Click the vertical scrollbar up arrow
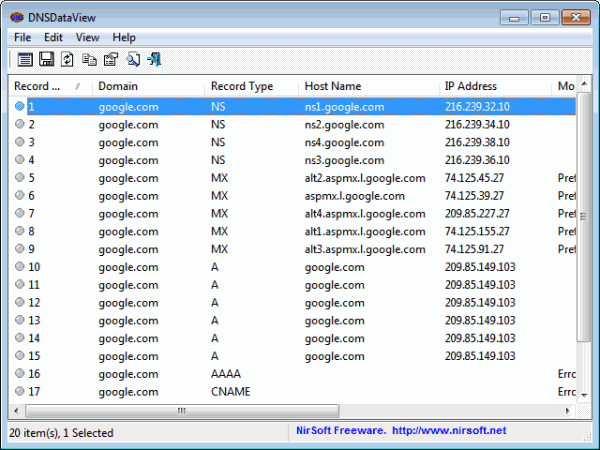 click(584, 83)
